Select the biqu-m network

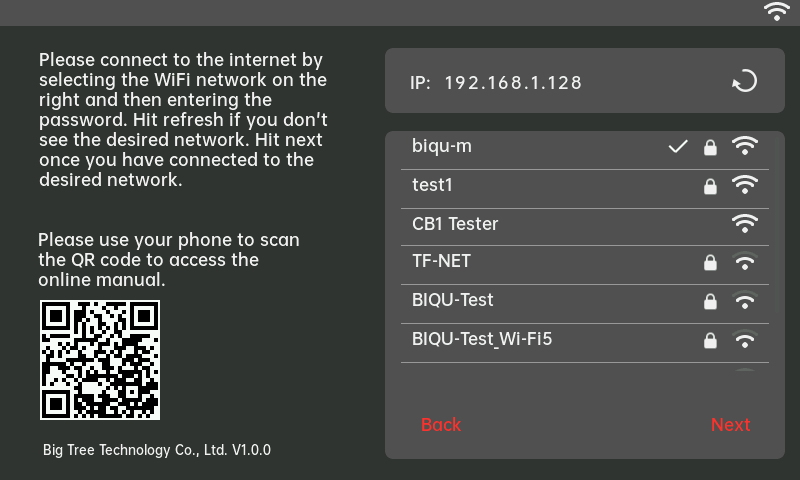442,147
